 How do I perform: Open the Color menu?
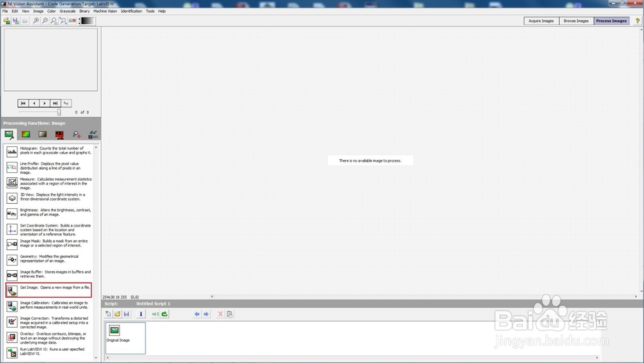52,11
